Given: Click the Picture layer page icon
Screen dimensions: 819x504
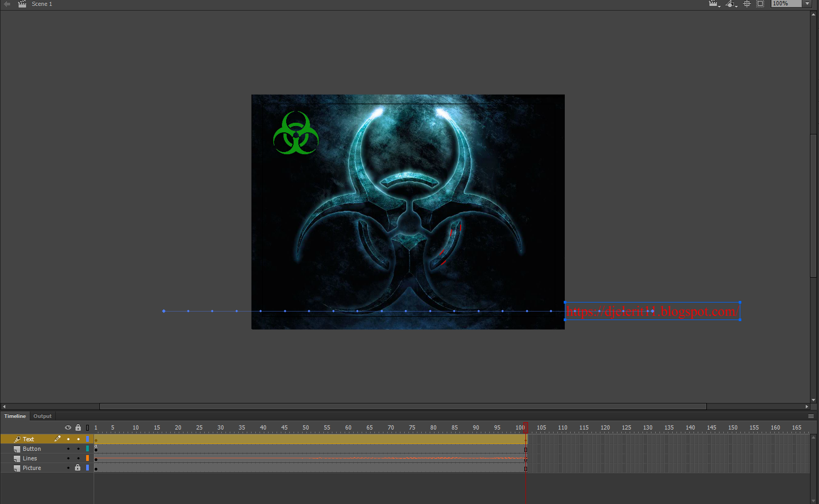Looking at the screenshot, I should [17, 468].
